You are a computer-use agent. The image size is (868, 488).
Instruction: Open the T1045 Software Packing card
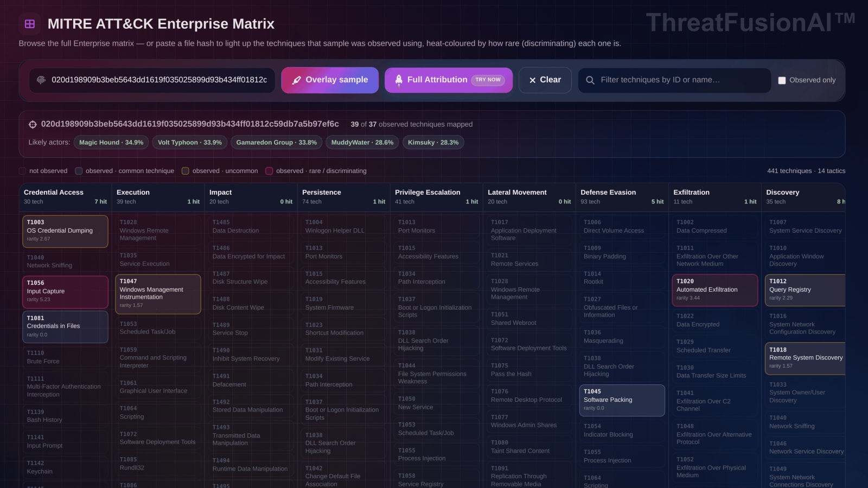tap(622, 401)
